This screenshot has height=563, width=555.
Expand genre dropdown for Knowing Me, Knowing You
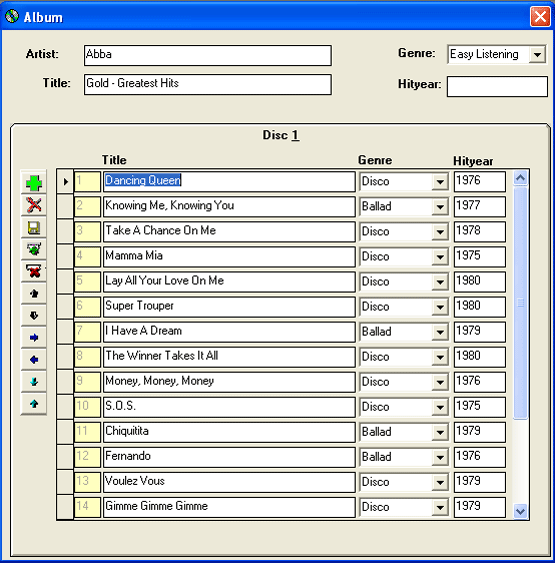[440, 207]
